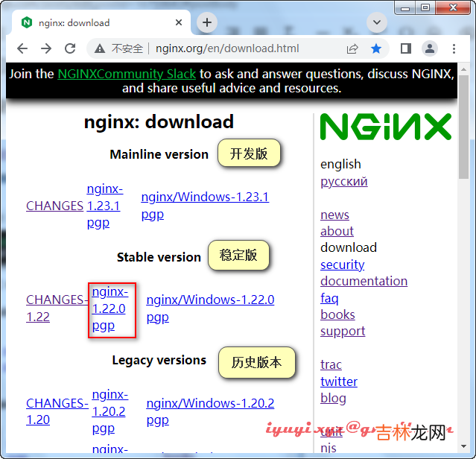The height and width of the screenshot is (459, 476).
Task: Click the browser forward arrow
Action: pos(46,48)
